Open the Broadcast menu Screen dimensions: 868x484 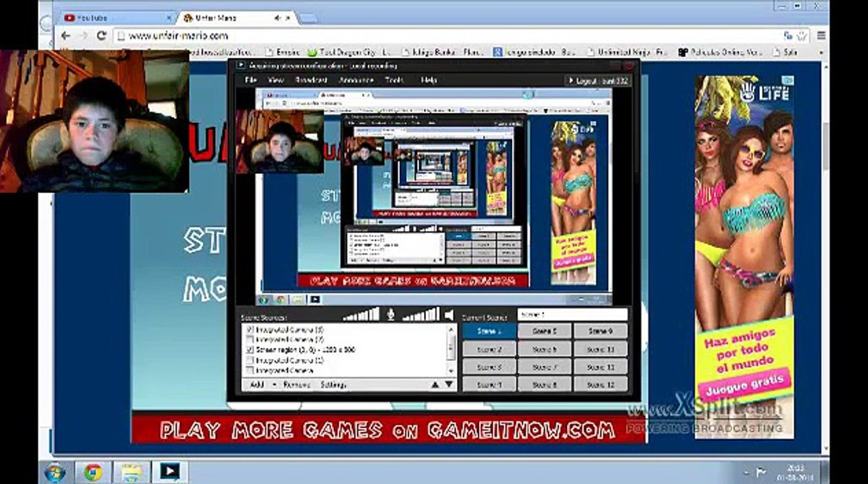pyautogui.click(x=311, y=80)
